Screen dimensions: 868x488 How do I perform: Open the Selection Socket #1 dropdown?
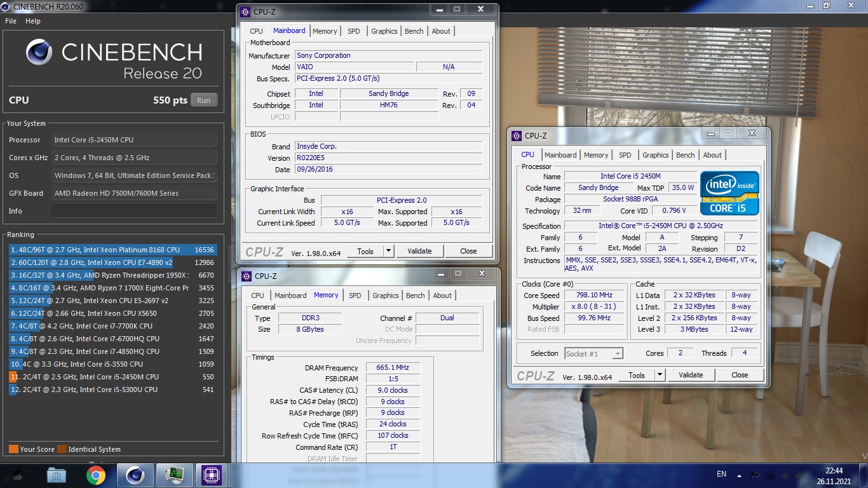tap(593, 354)
